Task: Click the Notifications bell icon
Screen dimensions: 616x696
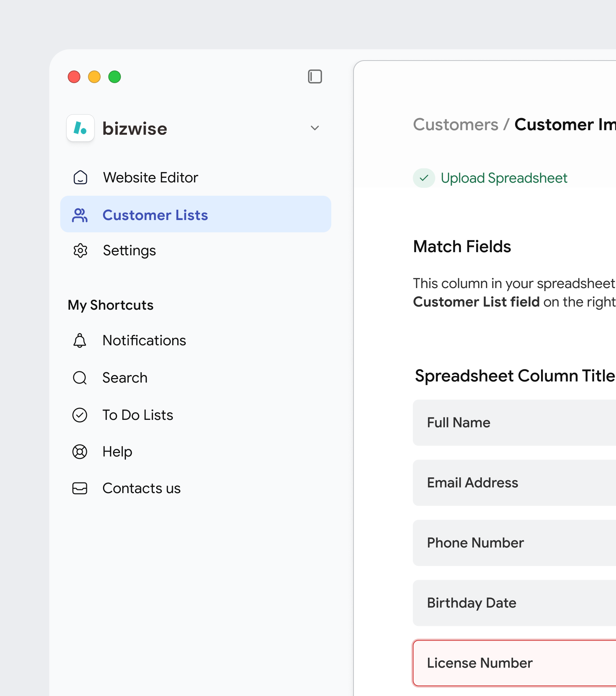Action: [x=79, y=340]
